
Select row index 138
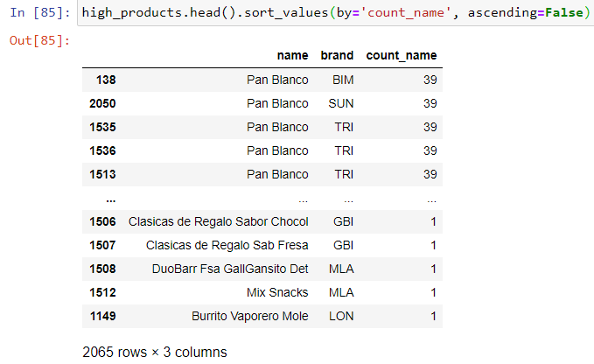pos(106,80)
